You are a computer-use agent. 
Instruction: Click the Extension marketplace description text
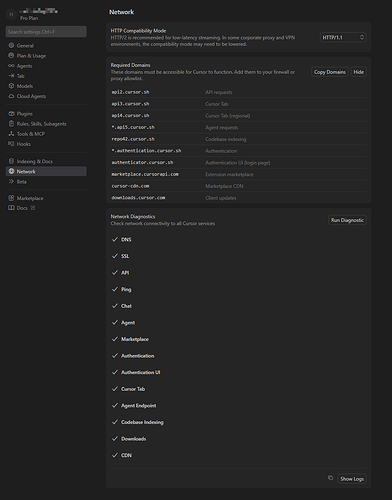(229, 174)
